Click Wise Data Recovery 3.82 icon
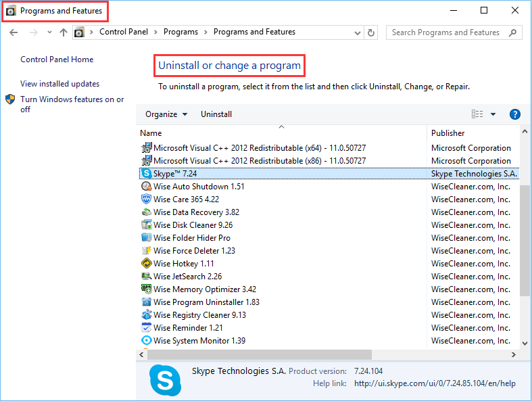Viewport: 532px width, 401px height. click(146, 212)
